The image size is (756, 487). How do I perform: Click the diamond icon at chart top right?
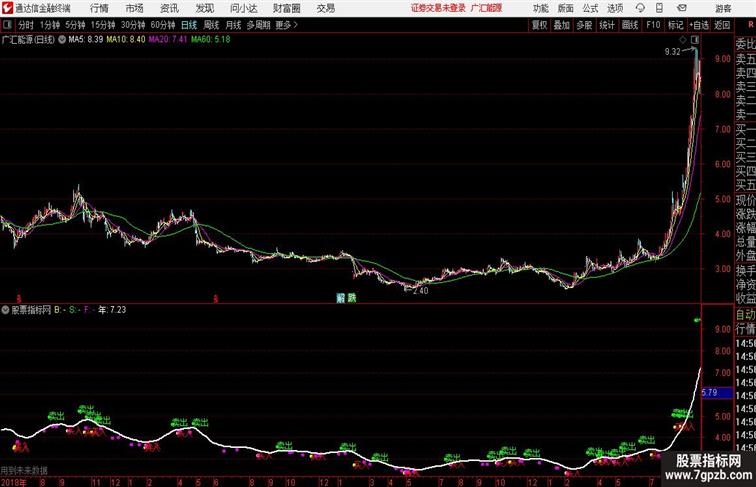[683, 40]
